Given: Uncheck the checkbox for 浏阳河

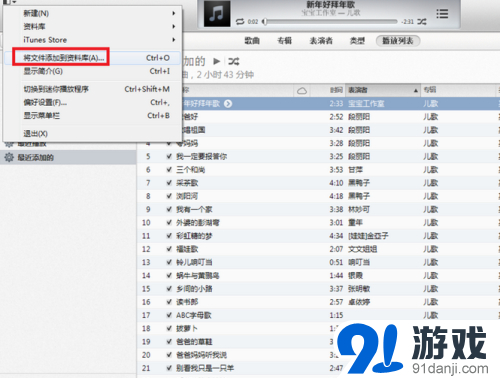Looking at the screenshot, I should click(169, 196).
